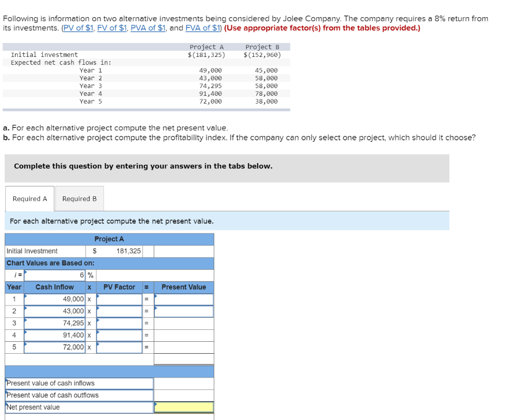This screenshot has width=530, height=420.
Task: Select the Year 1 Present Value cell
Action: (x=184, y=299)
